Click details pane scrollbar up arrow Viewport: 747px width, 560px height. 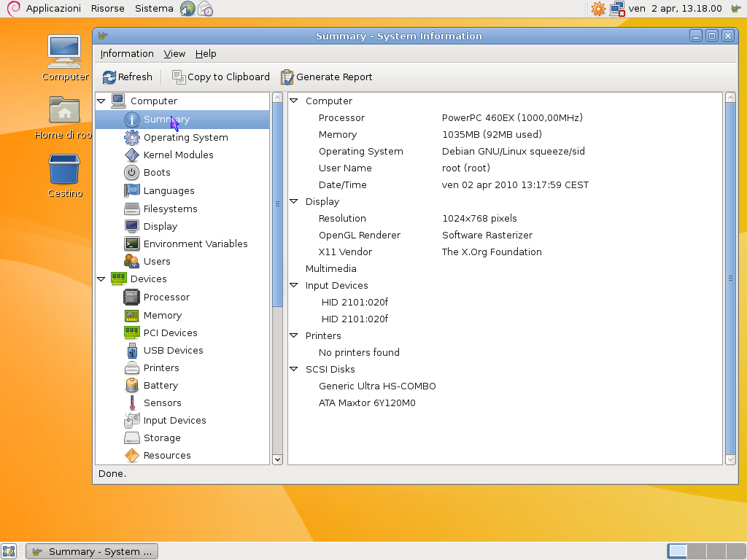click(x=730, y=98)
